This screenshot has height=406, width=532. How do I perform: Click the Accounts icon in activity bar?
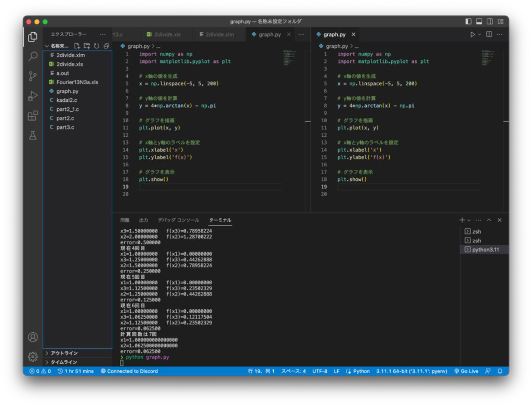click(x=33, y=337)
